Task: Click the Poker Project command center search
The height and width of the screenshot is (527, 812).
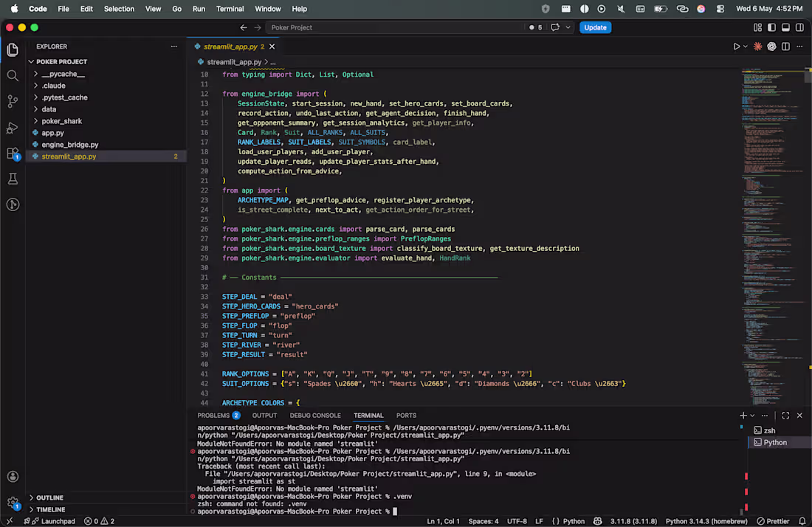Action: [x=395, y=27]
